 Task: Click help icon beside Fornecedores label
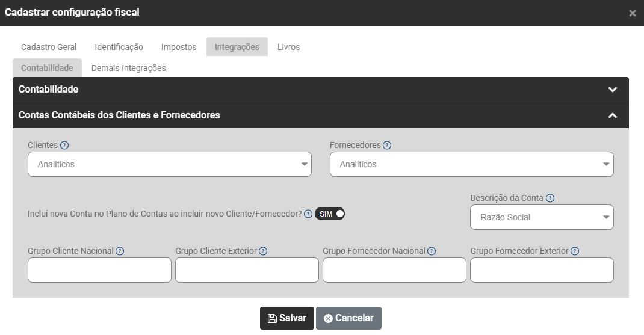387,146
